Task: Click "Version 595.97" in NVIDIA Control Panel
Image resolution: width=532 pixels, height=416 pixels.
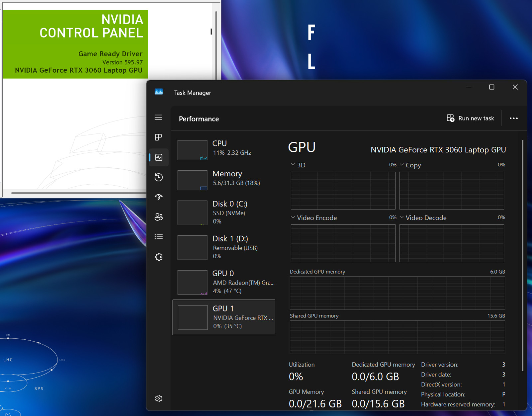Action: 122,62
